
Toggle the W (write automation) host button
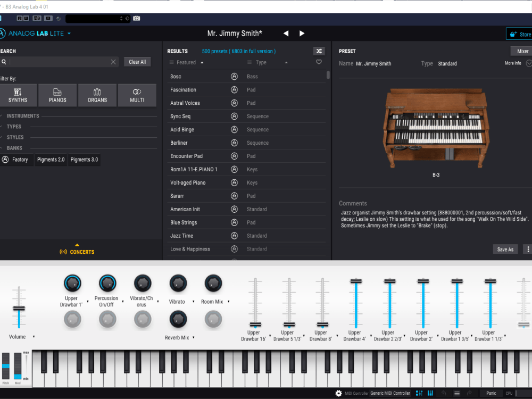coord(26,18)
